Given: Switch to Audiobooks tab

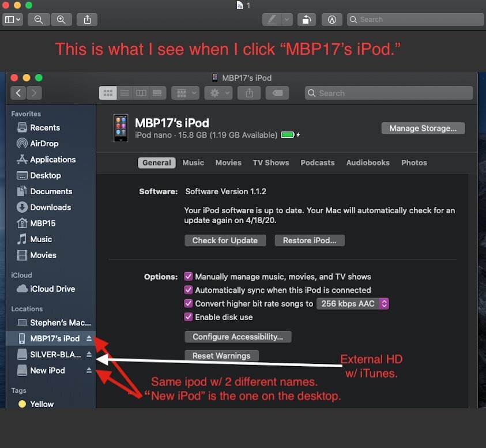Looking at the screenshot, I should (x=368, y=163).
